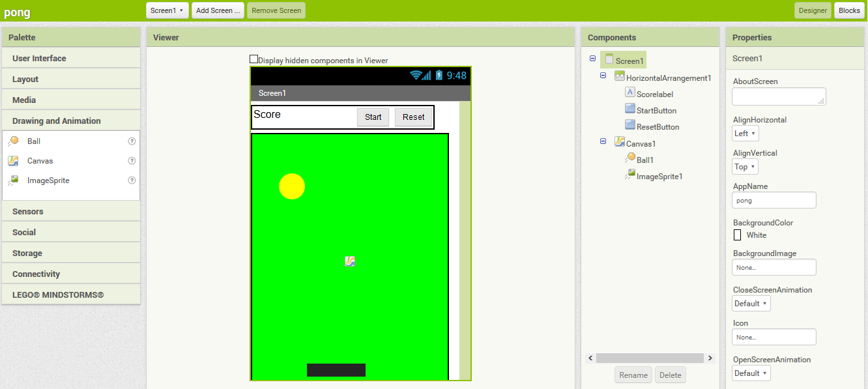Click the Icon None field

(x=774, y=337)
